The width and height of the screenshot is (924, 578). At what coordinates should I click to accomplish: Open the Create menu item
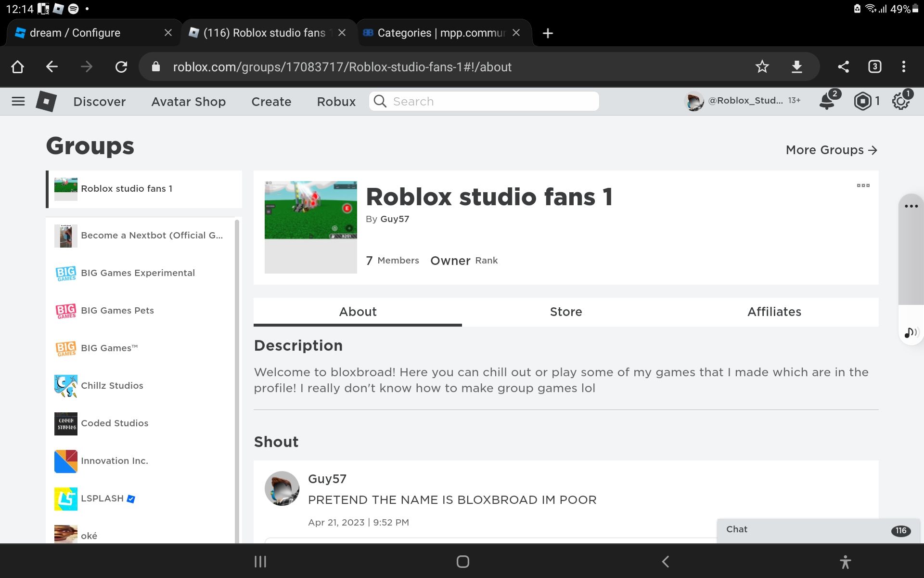[x=271, y=102]
